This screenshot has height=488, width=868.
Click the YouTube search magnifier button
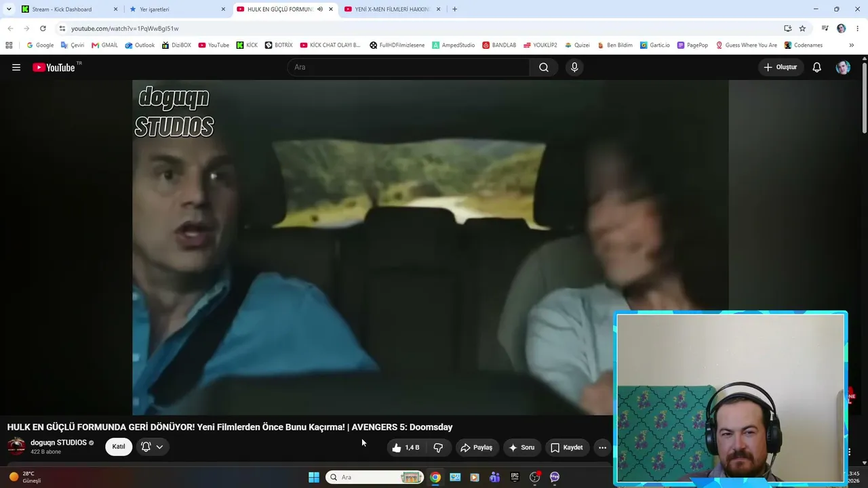point(544,67)
